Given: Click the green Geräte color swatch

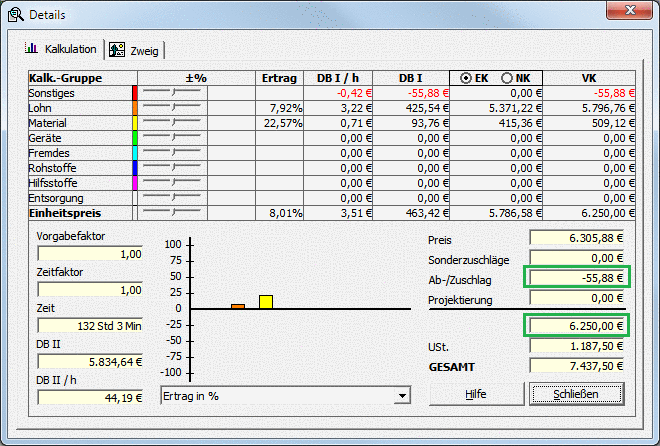Looking at the screenshot, I should (x=135, y=138).
